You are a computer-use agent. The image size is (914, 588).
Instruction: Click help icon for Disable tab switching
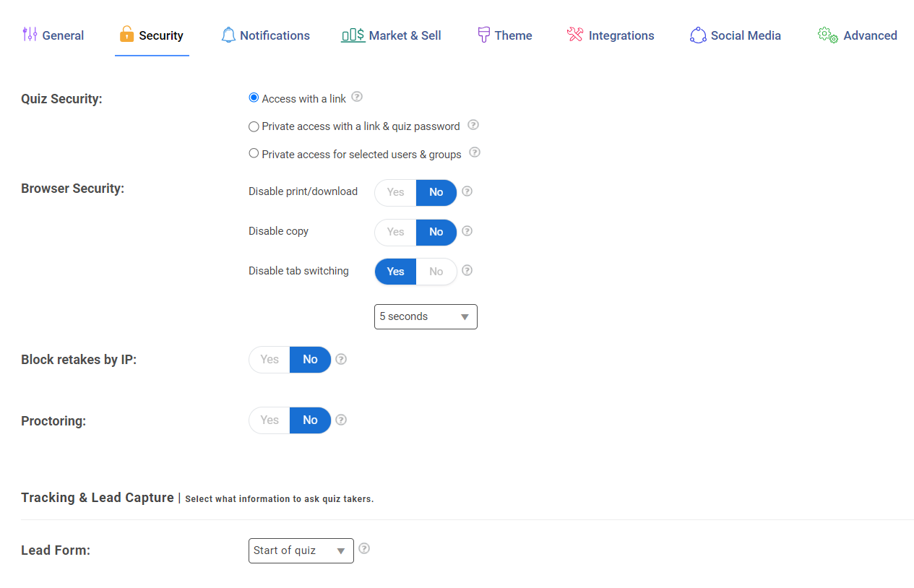coord(467,271)
